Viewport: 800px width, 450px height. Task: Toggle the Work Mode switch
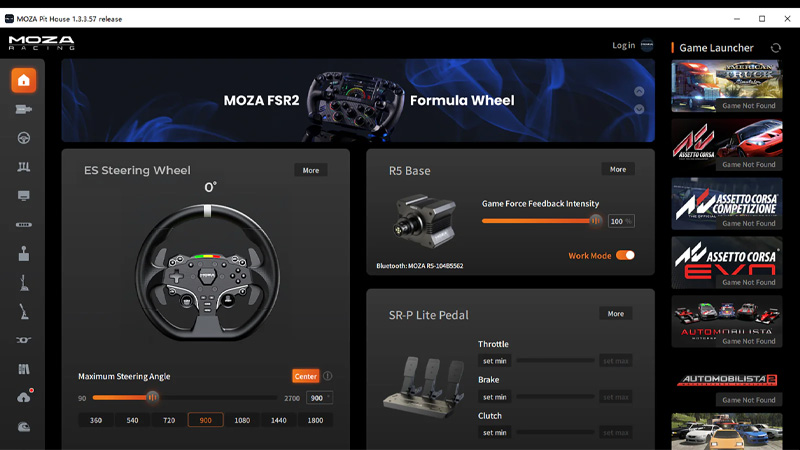[625, 255]
